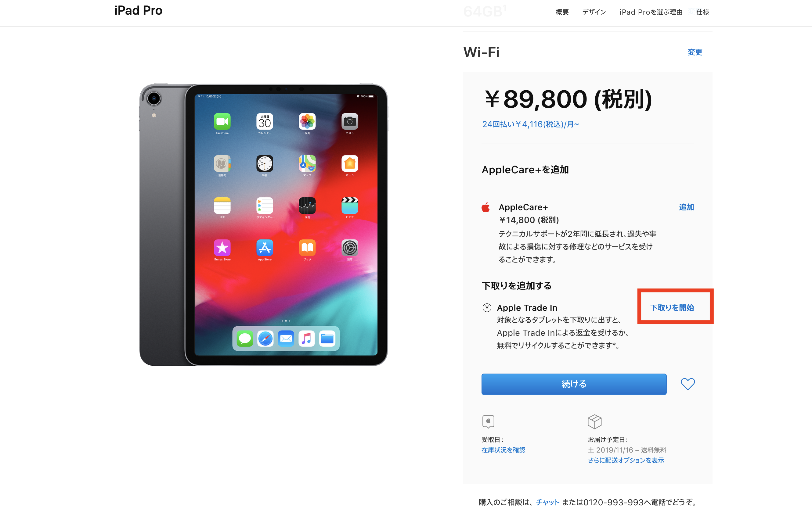This screenshot has height=516, width=812.
Task: Open the 24回払い monthly payment link
Action: (x=530, y=124)
